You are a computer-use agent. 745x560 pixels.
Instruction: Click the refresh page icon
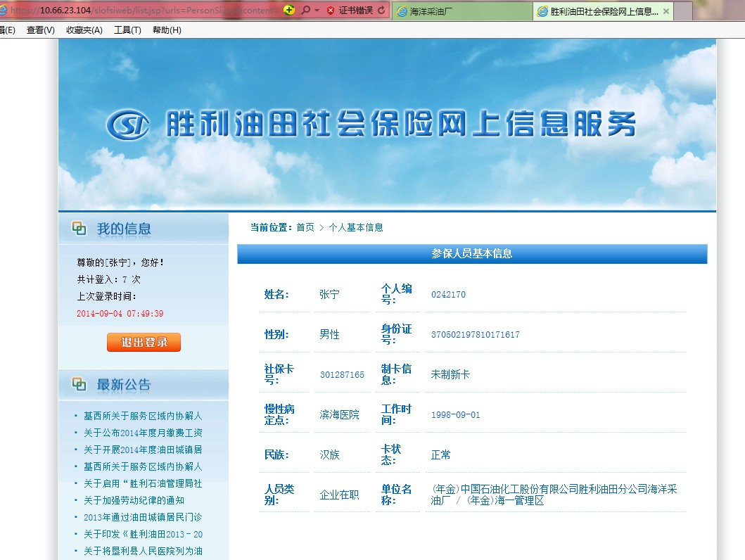tap(381, 10)
